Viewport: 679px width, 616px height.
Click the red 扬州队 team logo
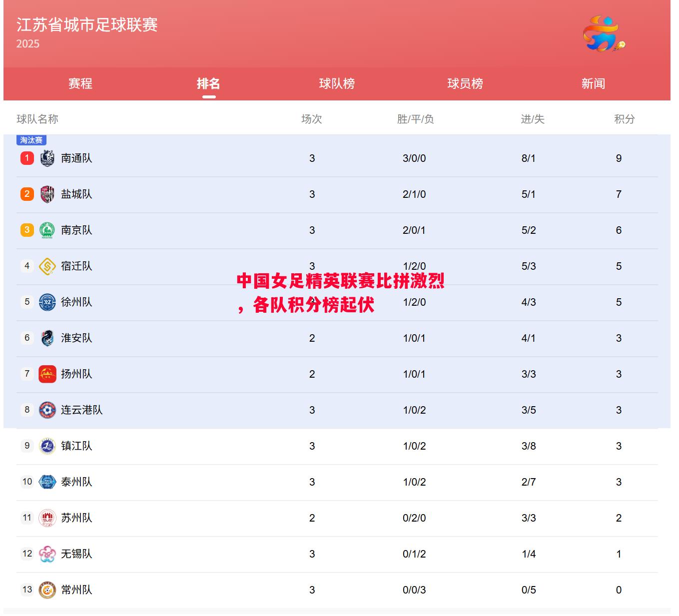pyautogui.click(x=47, y=374)
